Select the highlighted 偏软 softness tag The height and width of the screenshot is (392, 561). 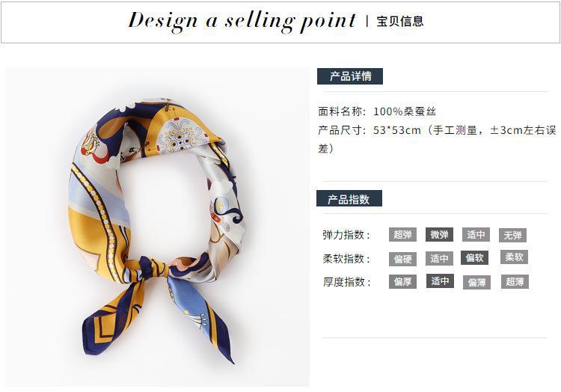coord(474,257)
